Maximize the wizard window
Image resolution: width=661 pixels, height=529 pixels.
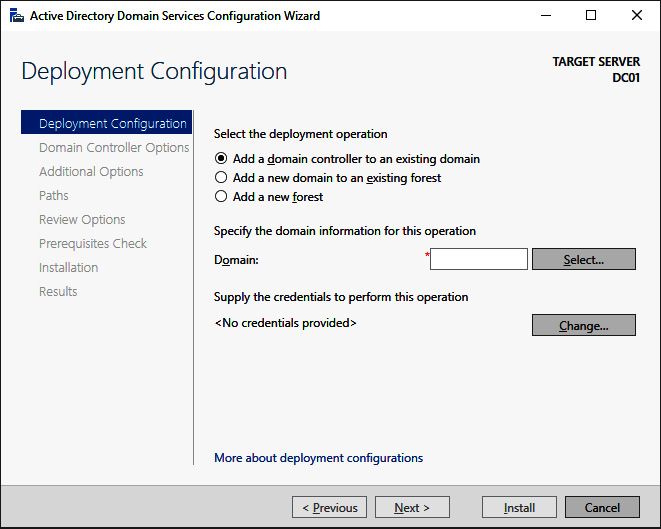[x=591, y=16]
